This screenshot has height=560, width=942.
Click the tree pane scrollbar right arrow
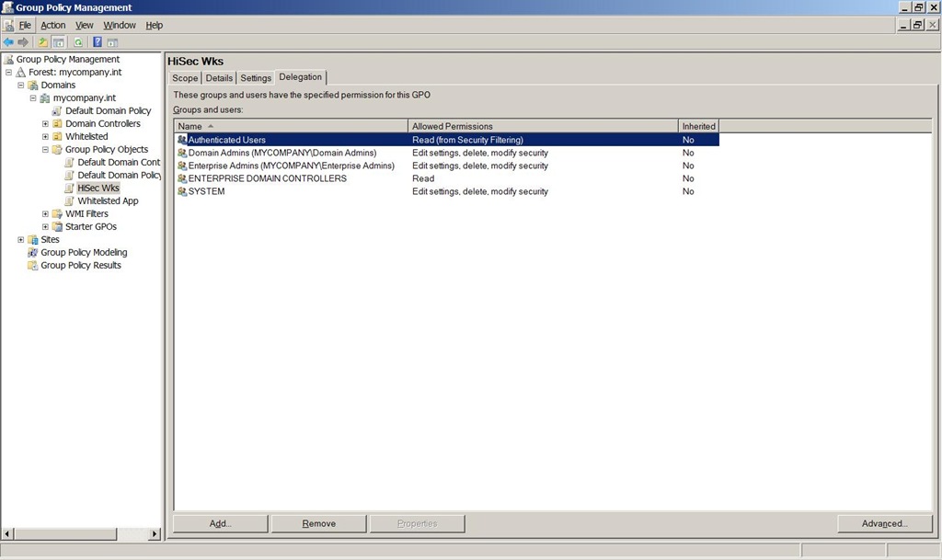pyautogui.click(x=155, y=533)
